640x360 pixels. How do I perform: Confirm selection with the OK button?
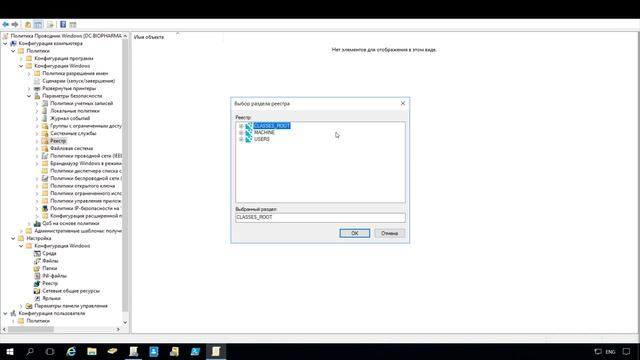click(x=355, y=233)
